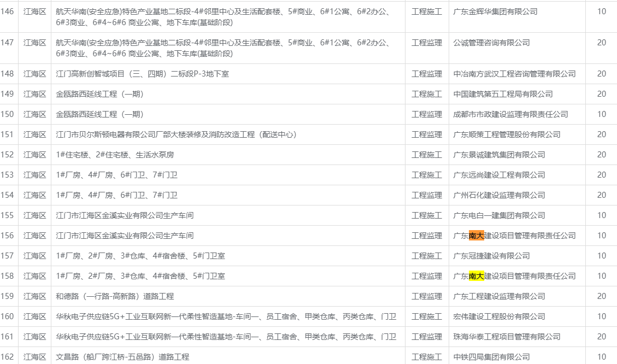Screen dimensions: 617x364
Task: Click the 江门市贝尔斯顿电器 renovation project name
Action: (x=177, y=134)
